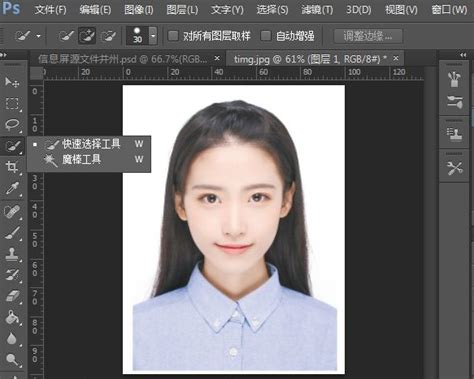Select the Spot Healing Brush tool

click(12, 212)
